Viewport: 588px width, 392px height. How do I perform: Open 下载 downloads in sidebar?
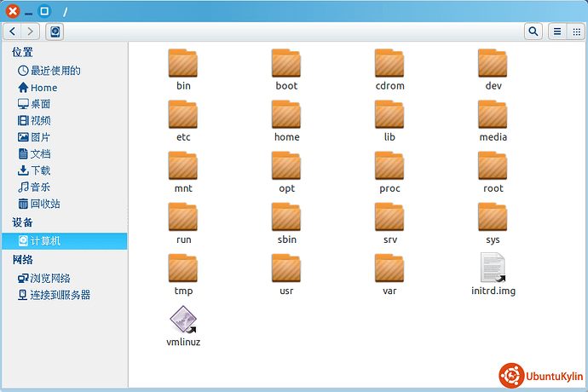[40, 170]
